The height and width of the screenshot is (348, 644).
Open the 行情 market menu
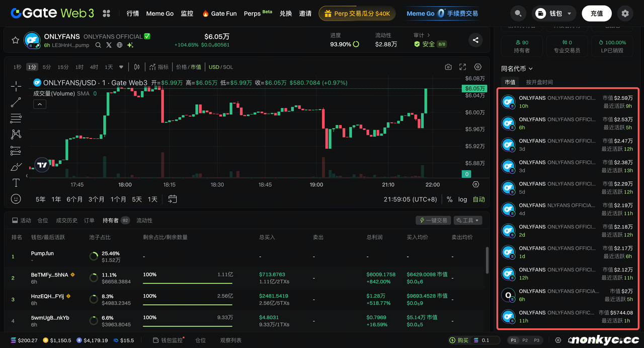(x=133, y=14)
